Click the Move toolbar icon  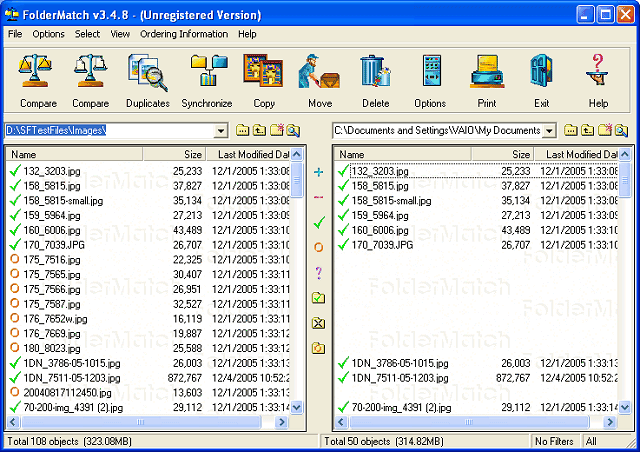tap(320, 81)
